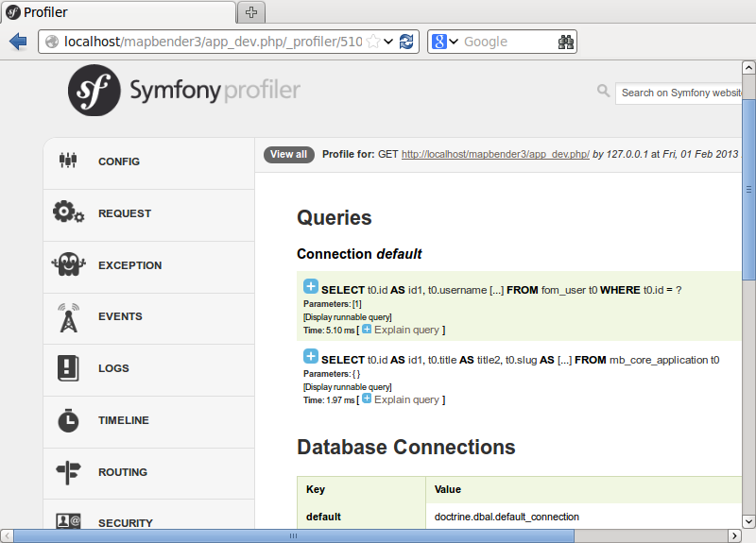Screen dimensions: 756x543
Task: Click the Connection default subheading
Action: [x=359, y=254]
